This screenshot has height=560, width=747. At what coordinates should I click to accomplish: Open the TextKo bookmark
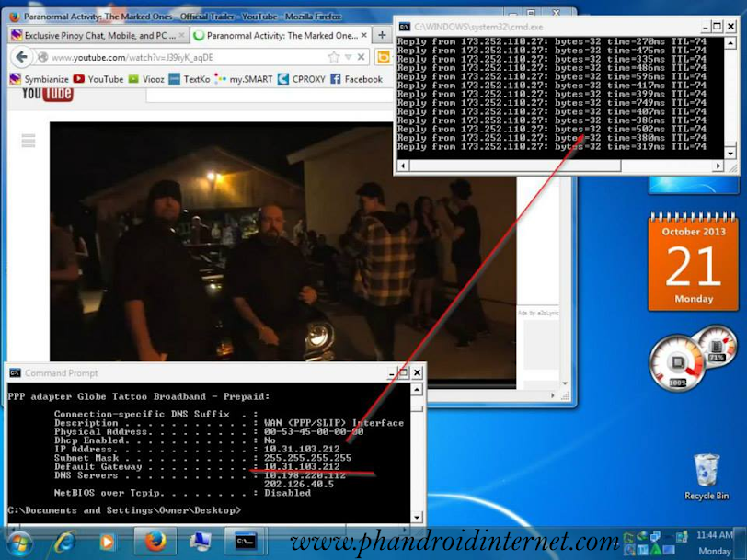click(x=190, y=79)
